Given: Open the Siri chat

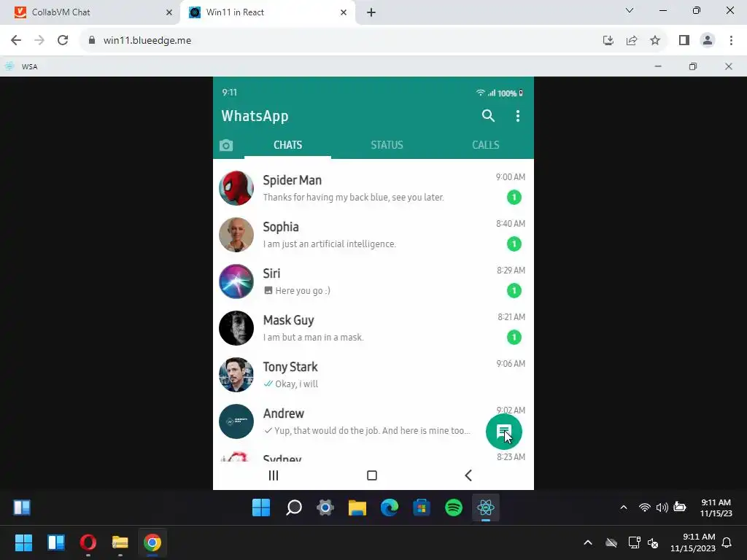Looking at the screenshot, I should pos(373,281).
